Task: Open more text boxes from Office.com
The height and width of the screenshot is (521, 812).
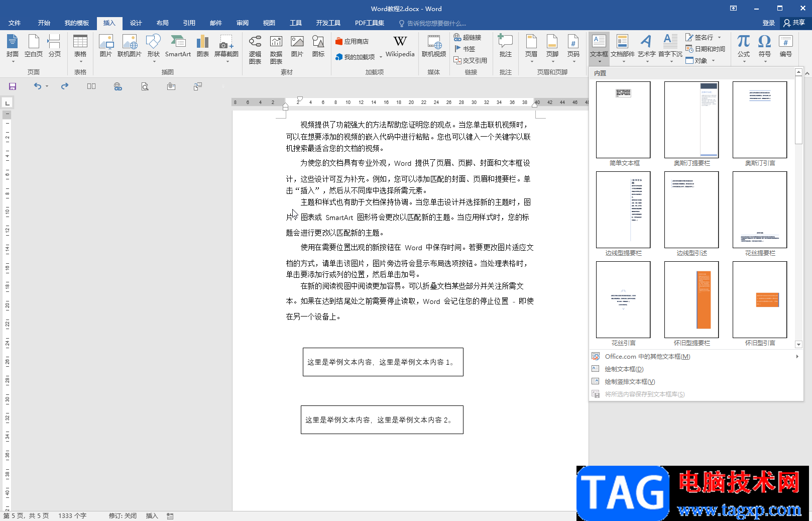Action: point(695,357)
